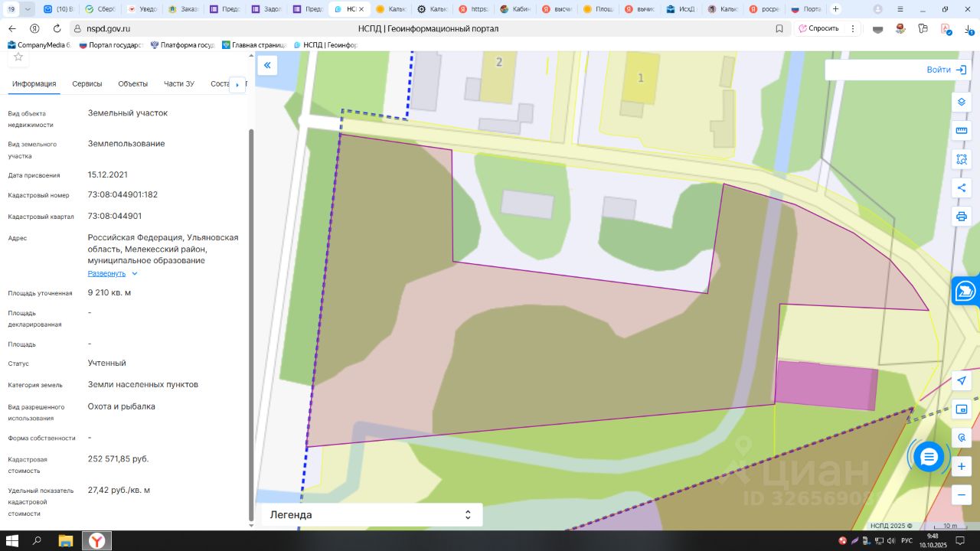Click the Спросить assistant button

[x=818, y=28]
